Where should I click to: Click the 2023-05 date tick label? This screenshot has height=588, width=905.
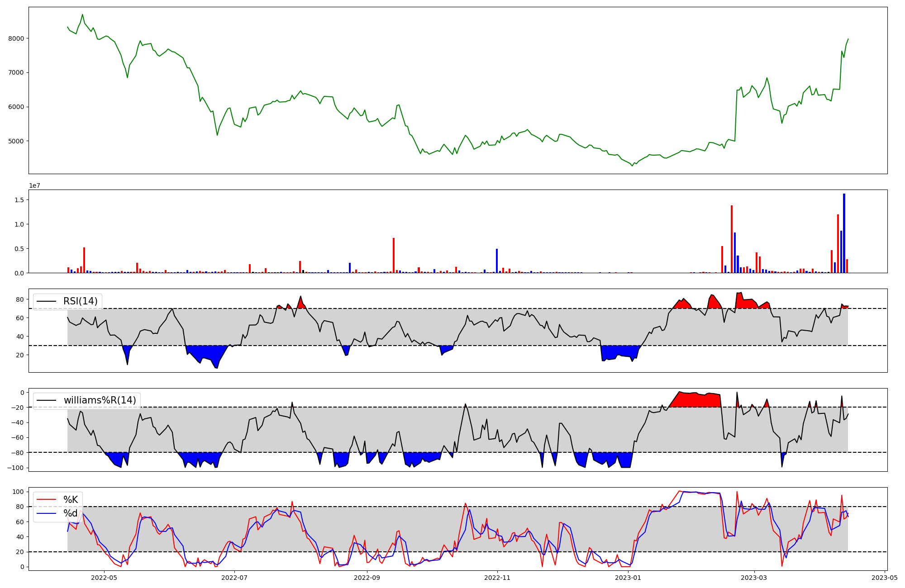(x=884, y=578)
